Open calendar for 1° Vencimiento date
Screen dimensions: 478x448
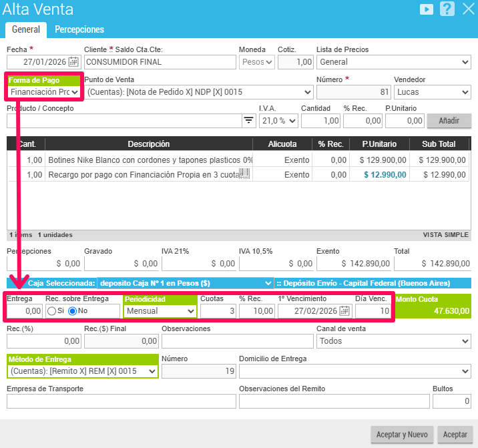(344, 310)
